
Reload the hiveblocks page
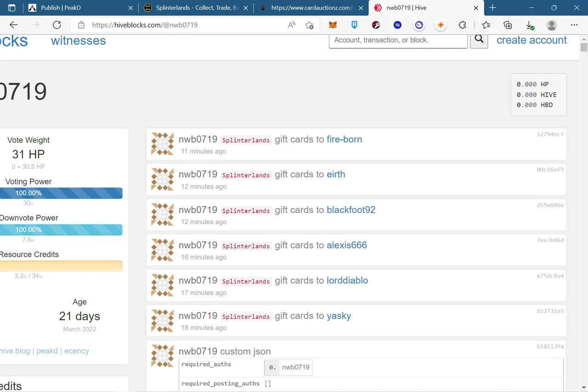[57, 25]
